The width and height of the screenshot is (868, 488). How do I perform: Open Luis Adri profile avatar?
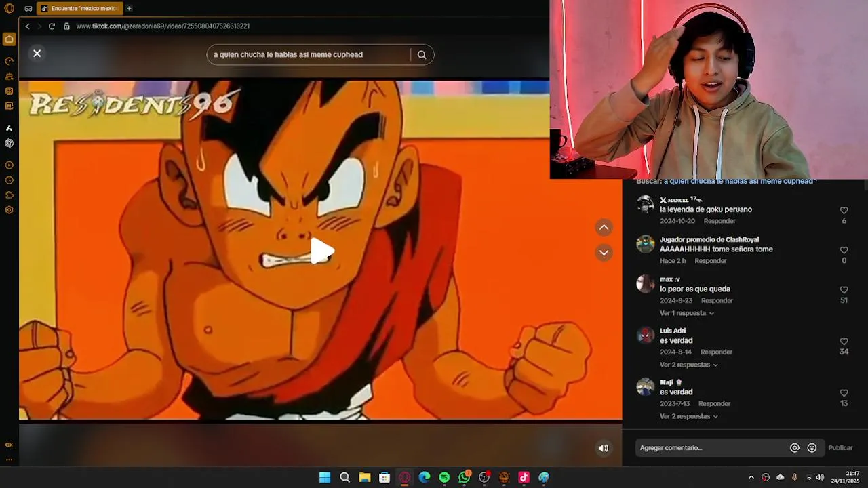646,335
